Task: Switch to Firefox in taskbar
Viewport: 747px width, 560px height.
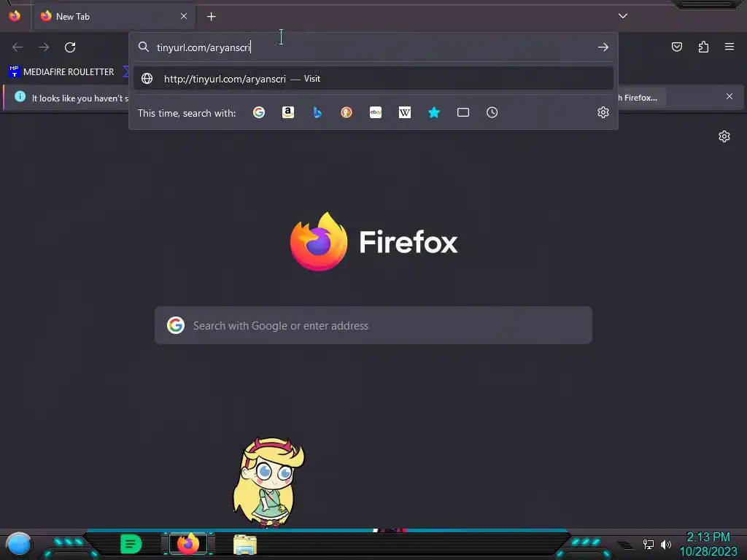Action: click(188, 544)
